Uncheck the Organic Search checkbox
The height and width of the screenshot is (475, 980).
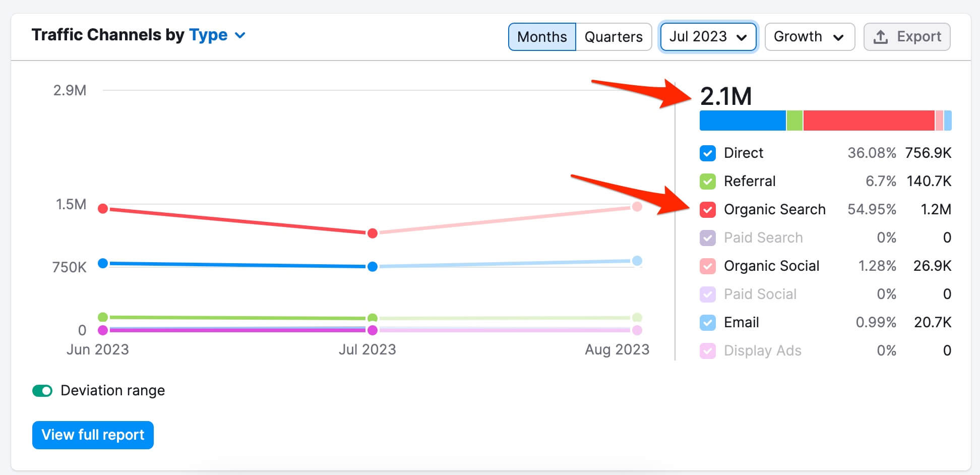(708, 210)
